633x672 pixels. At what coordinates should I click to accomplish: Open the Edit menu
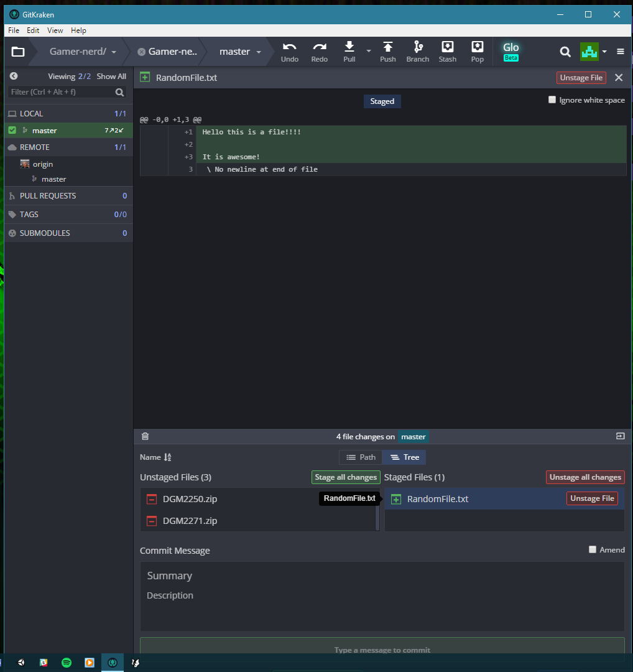[x=33, y=30]
